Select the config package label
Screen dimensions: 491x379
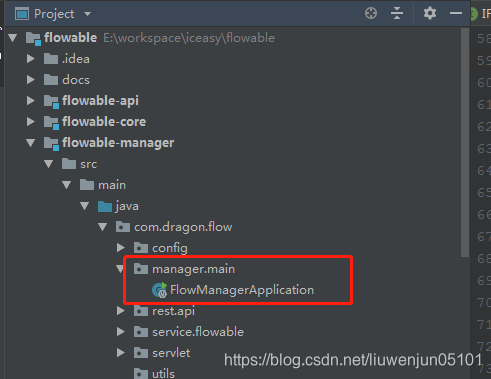170,249
